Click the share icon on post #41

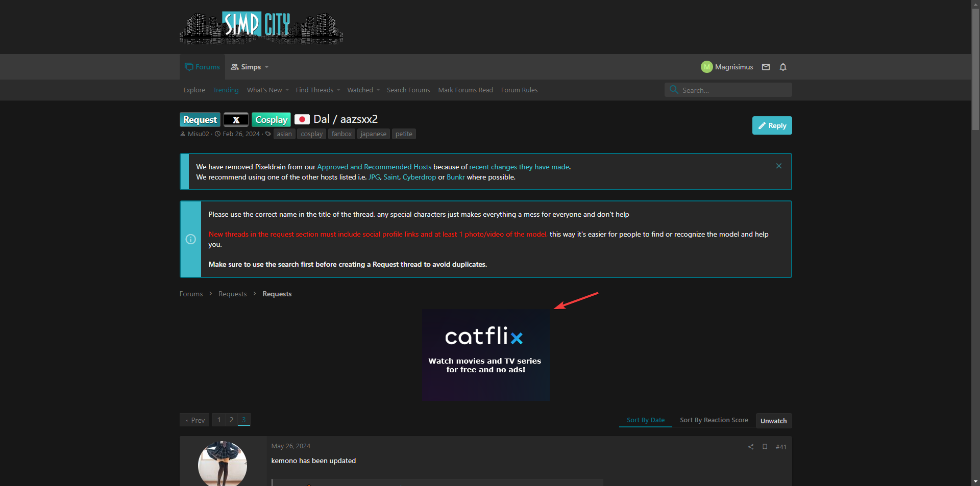[751, 447]
